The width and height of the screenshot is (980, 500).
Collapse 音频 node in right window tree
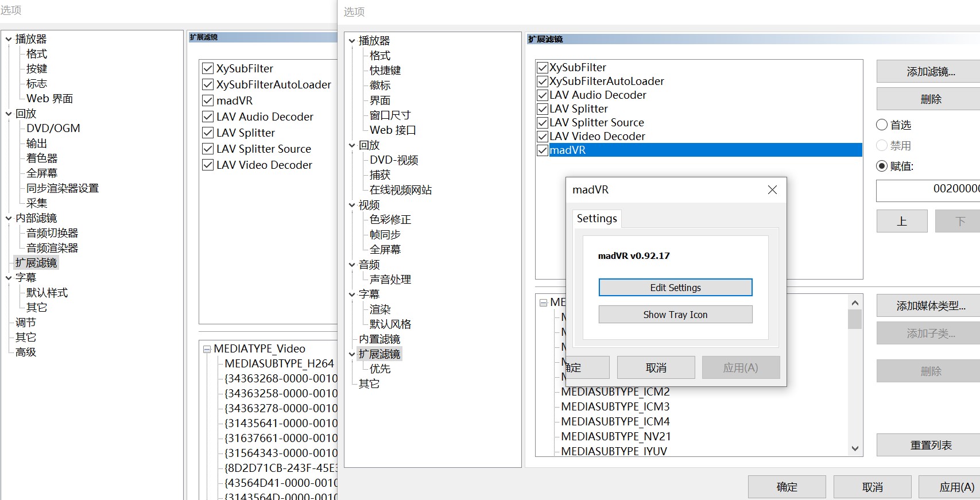pyautogui.click(x=352, y=265)
